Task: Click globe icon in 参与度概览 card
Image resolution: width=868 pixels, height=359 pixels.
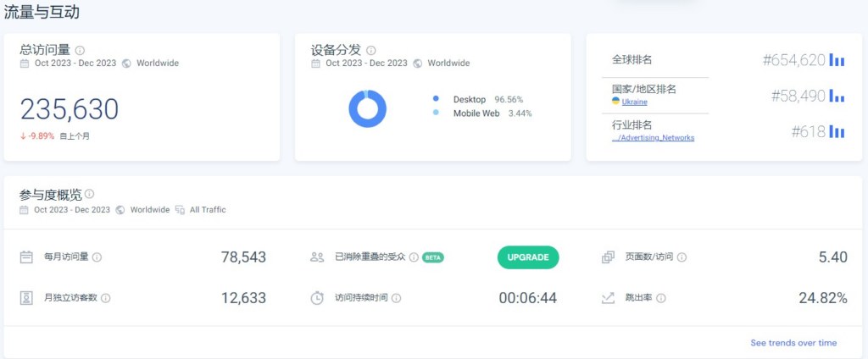Action: [x=120, y=210]
